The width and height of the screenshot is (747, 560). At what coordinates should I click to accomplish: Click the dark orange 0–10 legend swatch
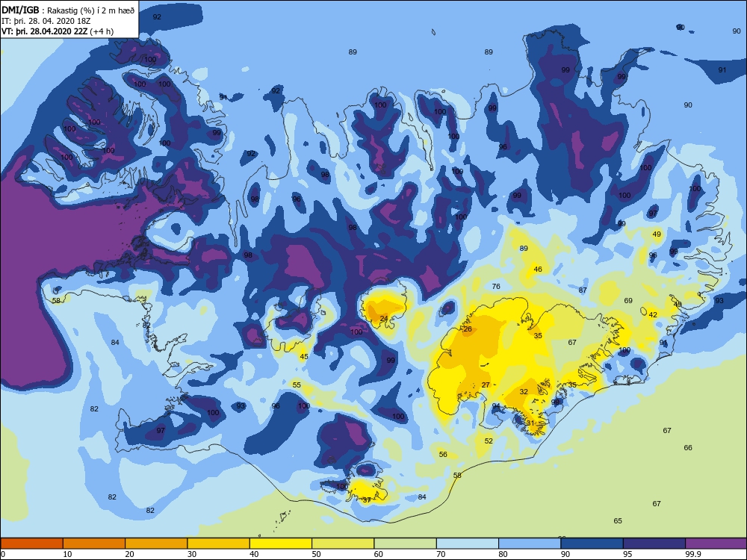tap(31, 544)
